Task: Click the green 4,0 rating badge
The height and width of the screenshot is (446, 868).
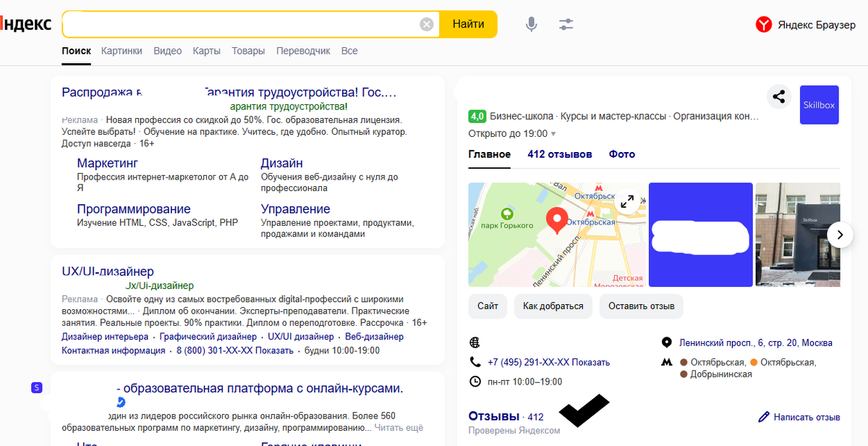Action: tap(477, 116)
